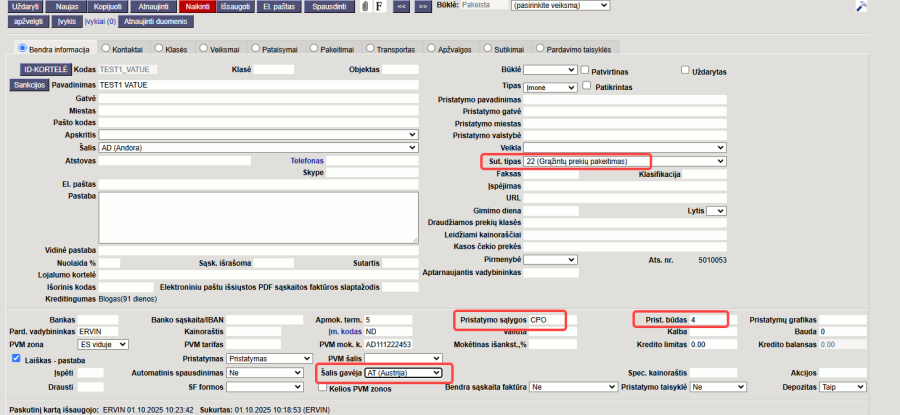This screenshot has height=415, width=900.
Task: Switch to the Transportas tab
Action: click(370, 49)
